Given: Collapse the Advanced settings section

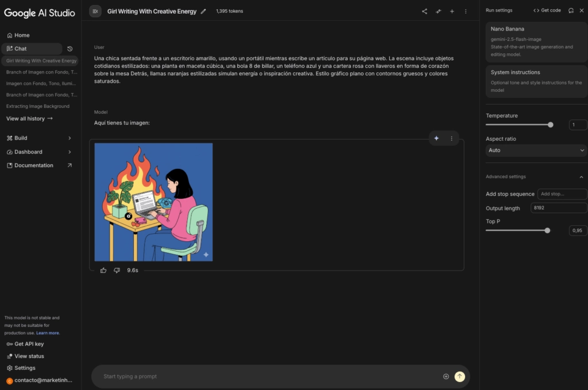Looking at the screenshot, I should [x=581, y=177].
